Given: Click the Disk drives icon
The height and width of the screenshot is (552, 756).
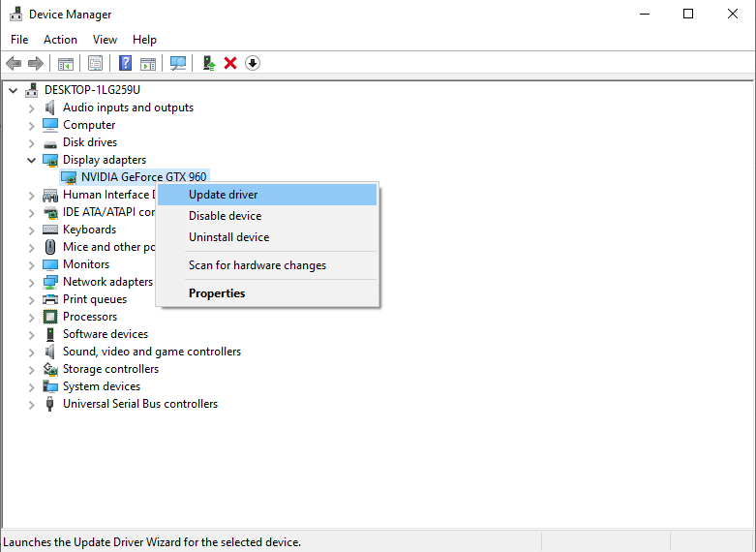Looking at the screenshot, I should click(50, 143).
